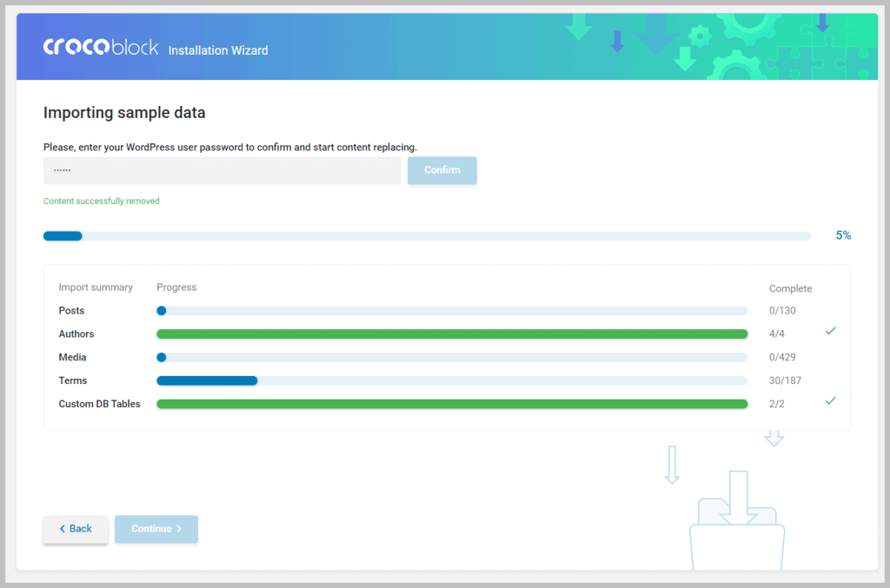Screen dimensions: 890x588
Task: Click the Importing sample data heading
Action: click(124, 112)
